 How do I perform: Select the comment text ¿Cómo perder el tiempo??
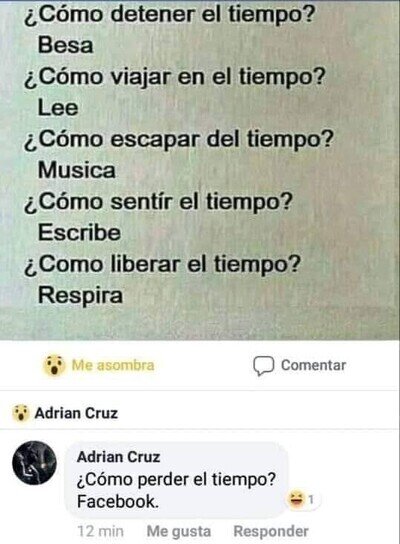pos(176,479)
